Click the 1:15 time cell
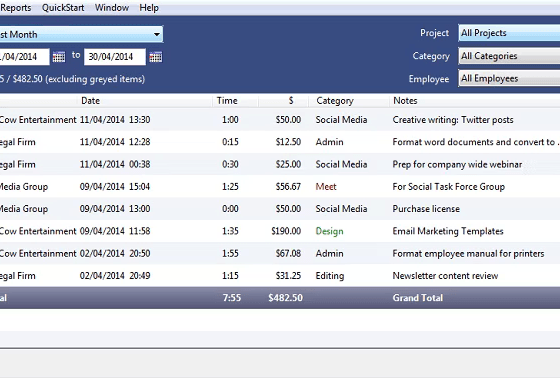The height and width of the screenshot is (378, 560). pyautogui.click(x=230, y=276)
